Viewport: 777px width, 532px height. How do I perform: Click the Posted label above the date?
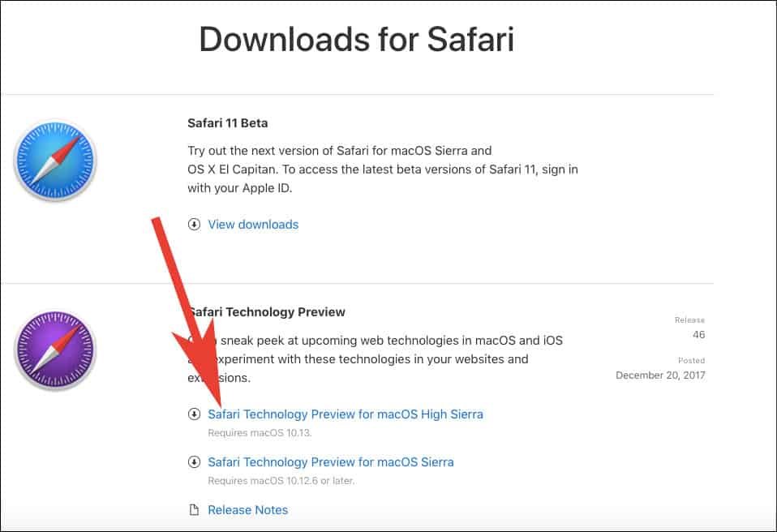(691, 360)
